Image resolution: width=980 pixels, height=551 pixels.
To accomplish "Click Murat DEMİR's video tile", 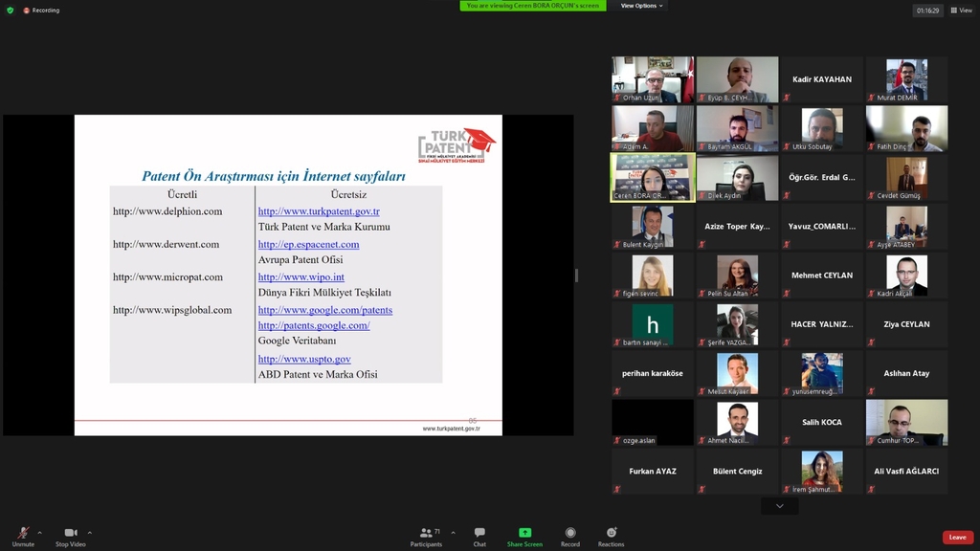I will click(907, 79).
